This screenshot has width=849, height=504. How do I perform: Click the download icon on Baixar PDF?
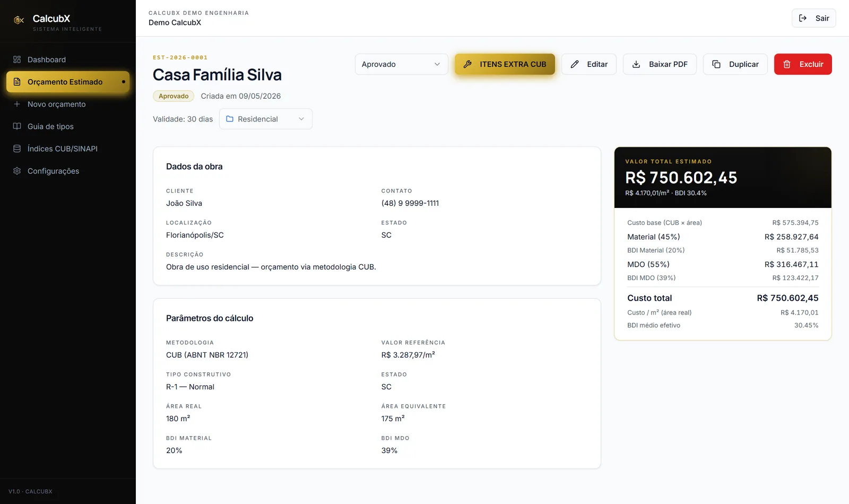[x=636, y=64]
